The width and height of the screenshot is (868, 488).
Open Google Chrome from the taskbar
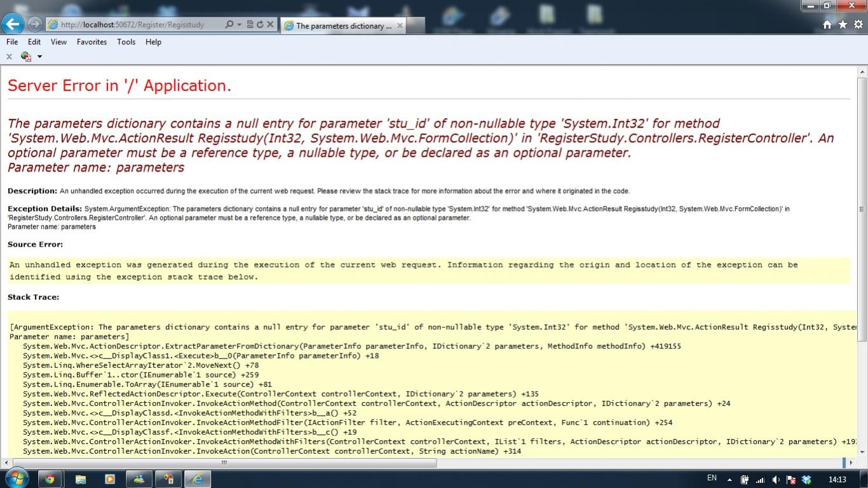click(x=50, y=479)
